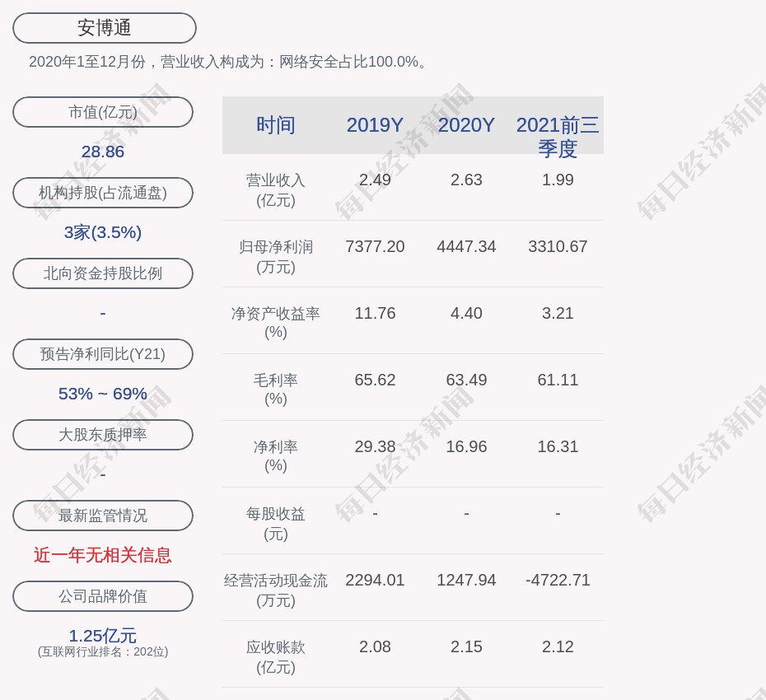Screen dimensions: 766x700
Task: Select the receivables value 2.12
Action: click(x=558, y=646)
